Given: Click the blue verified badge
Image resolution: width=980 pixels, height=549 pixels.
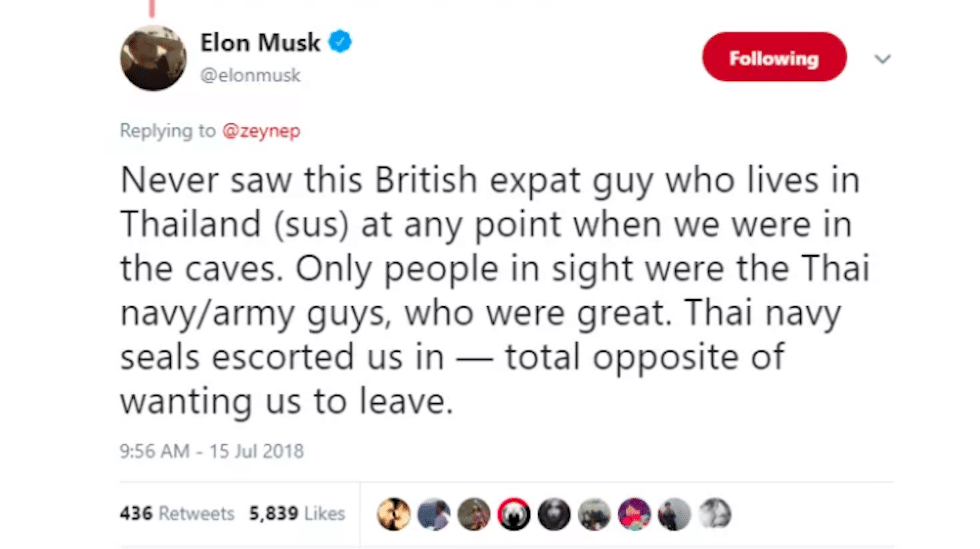Looking at the screenshot, I should point(341,42).
